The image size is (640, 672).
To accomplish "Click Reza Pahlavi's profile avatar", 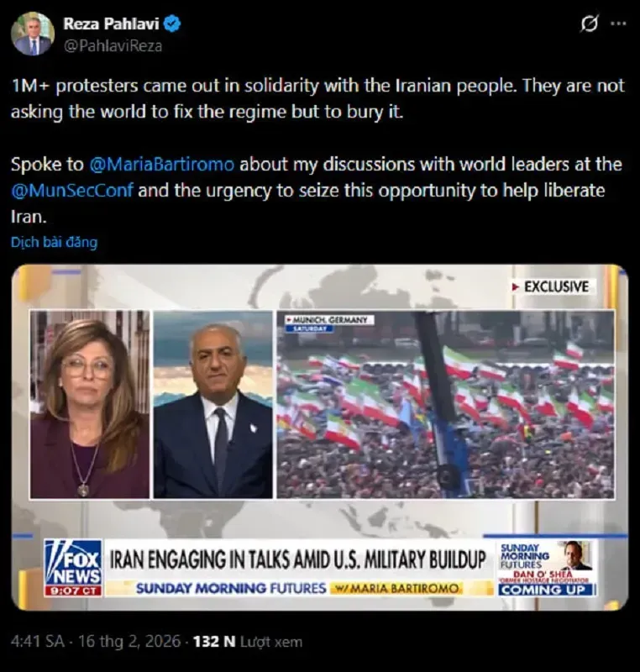I will pos(33,34).
